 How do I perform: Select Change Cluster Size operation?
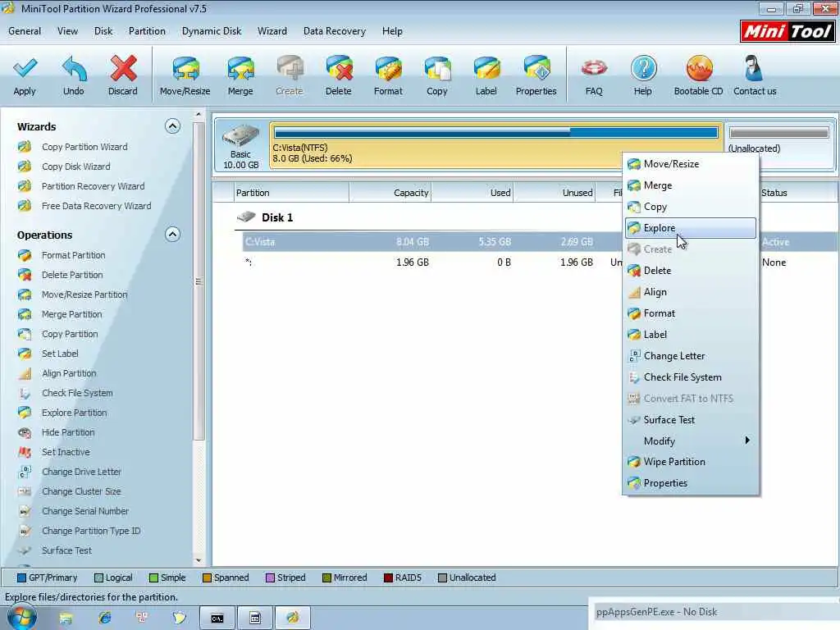(x=81, y=491)
